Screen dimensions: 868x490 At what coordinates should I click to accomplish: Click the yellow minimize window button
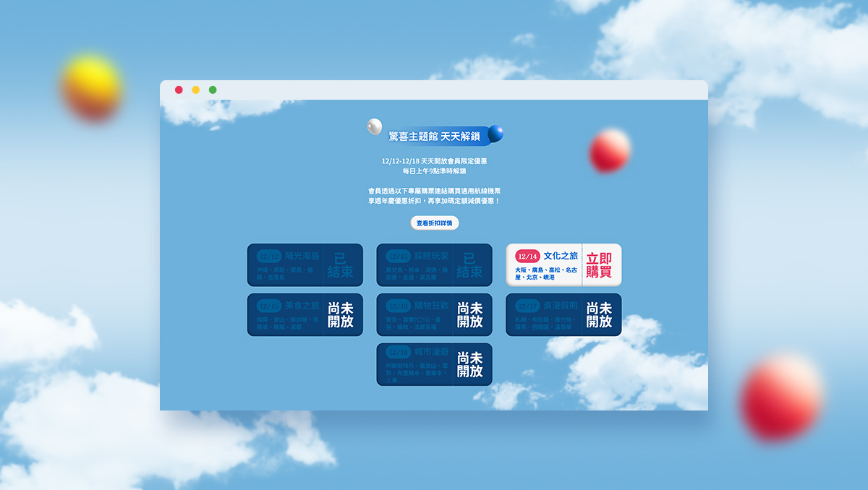point(195,90)
